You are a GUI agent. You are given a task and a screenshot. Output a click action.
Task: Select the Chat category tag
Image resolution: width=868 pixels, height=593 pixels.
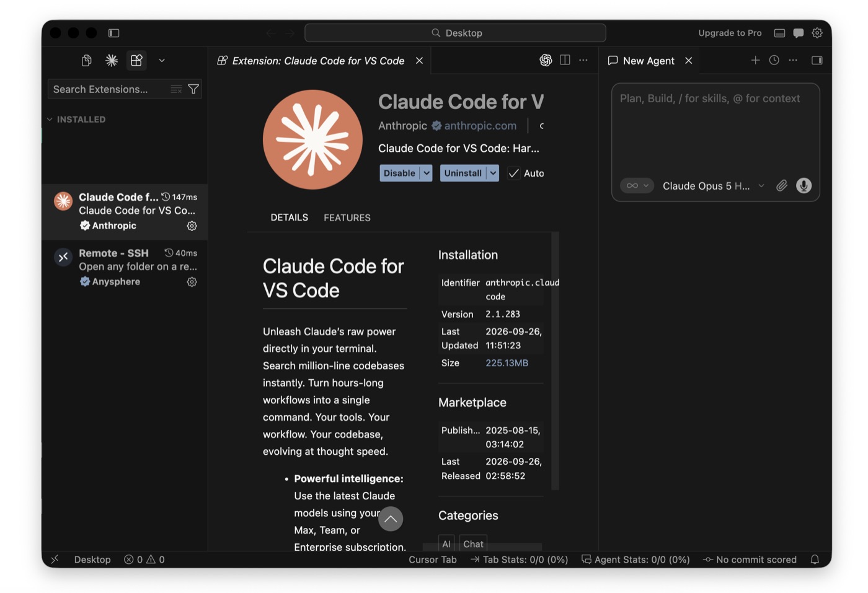[x=473, y=543]
